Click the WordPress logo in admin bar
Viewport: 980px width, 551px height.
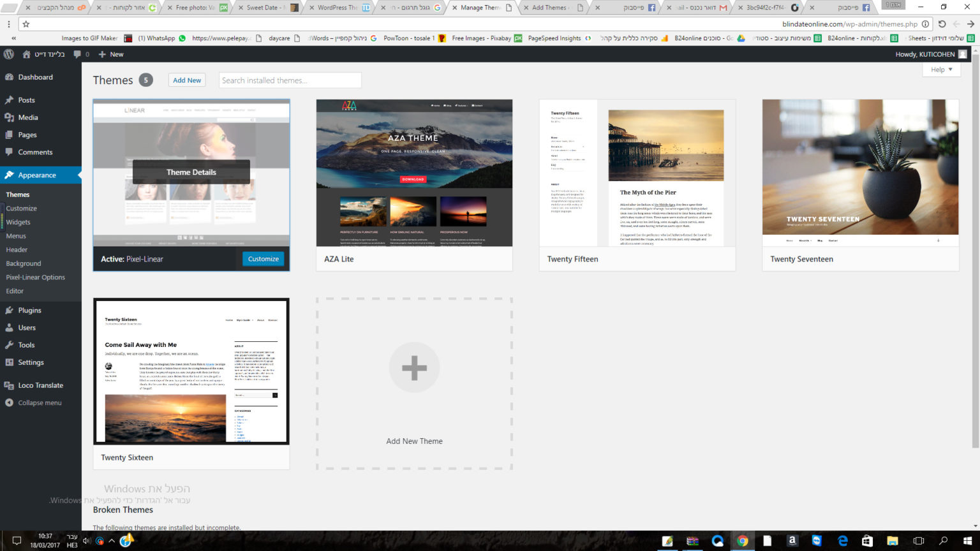(x=9, y=54)
